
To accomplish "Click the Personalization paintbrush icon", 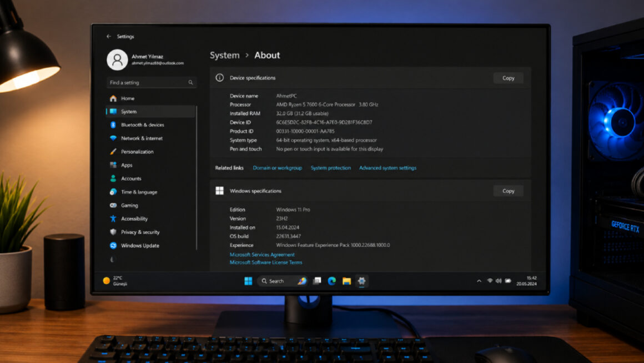I will coord(113,152).
